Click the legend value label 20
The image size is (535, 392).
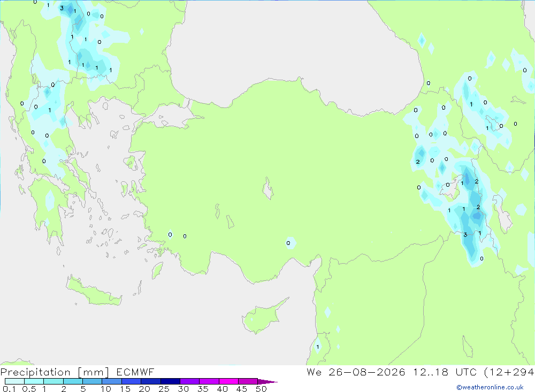(144, 389)
